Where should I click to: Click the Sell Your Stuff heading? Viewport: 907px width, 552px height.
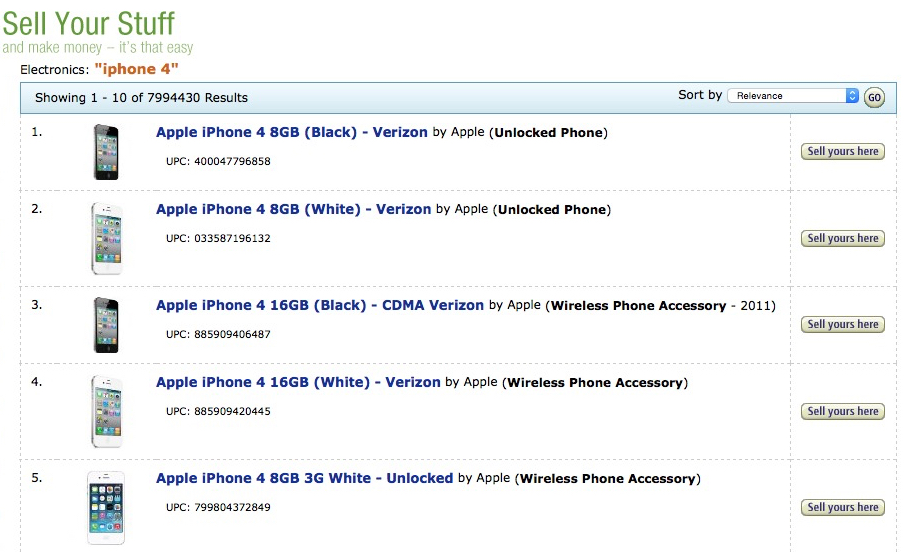tap(89, 24)
